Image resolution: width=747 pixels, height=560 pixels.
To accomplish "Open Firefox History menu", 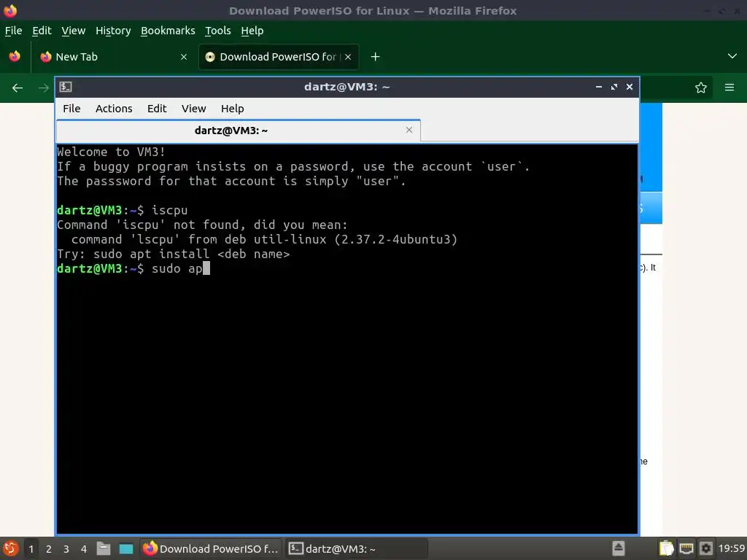I will point(113,31).
